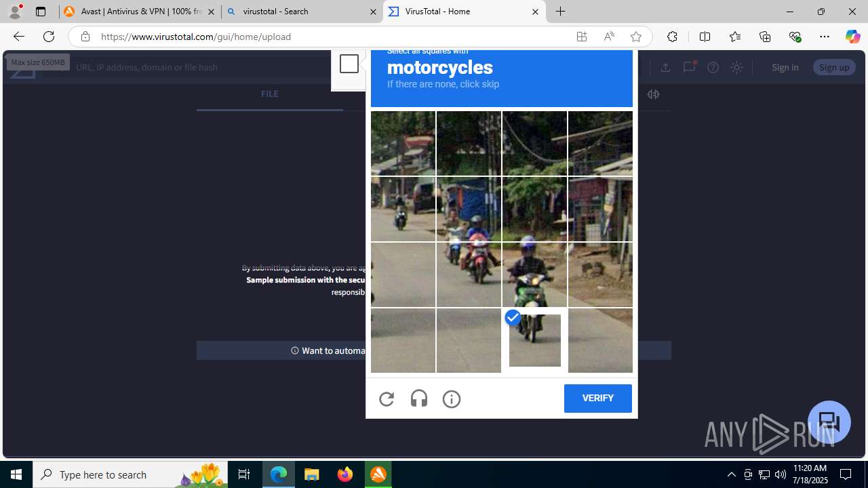Viewport: 868px width, 488px height.
Task: Reload the current page
Action: [49, 37]
